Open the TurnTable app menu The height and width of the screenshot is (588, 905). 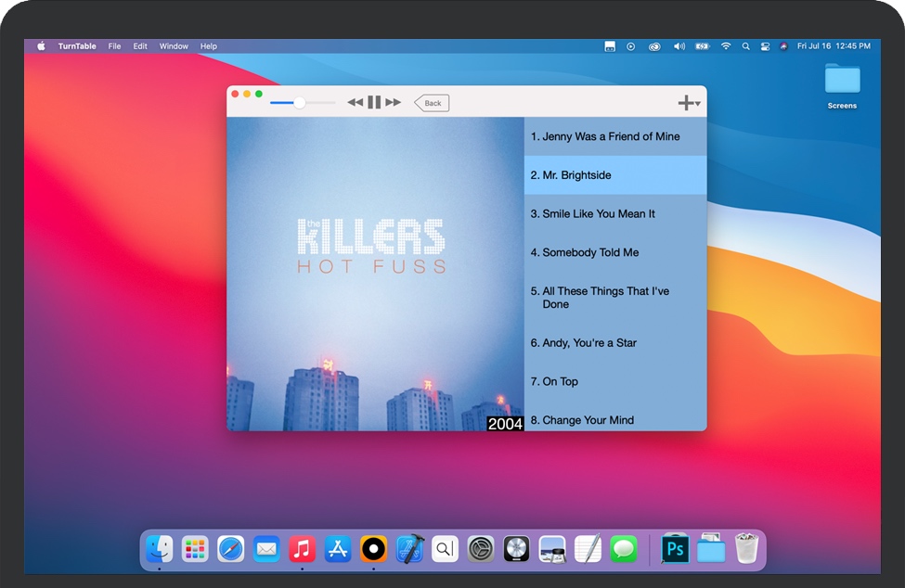pyautogui.click(x=75, y=46)
